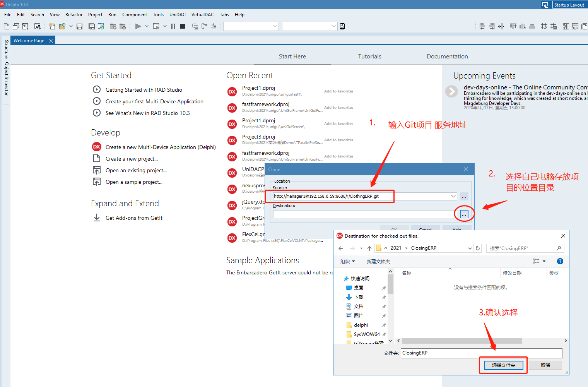Click the Source browse ellipsis button

[x=464, y=196]
